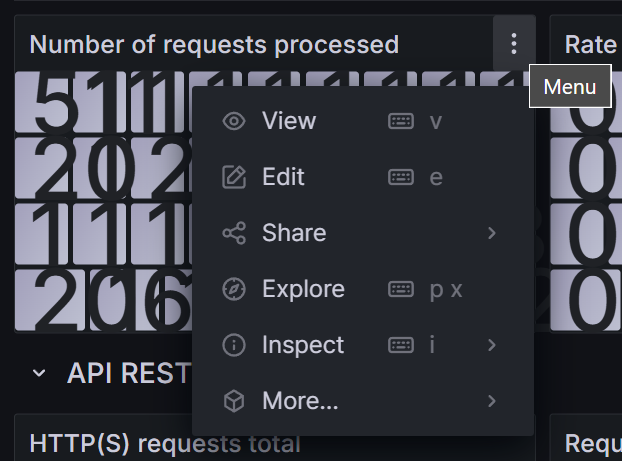Click the stat tile showing 5
Image resolution: width=622 pixels, height=461 pixels.
pos(44,102)
